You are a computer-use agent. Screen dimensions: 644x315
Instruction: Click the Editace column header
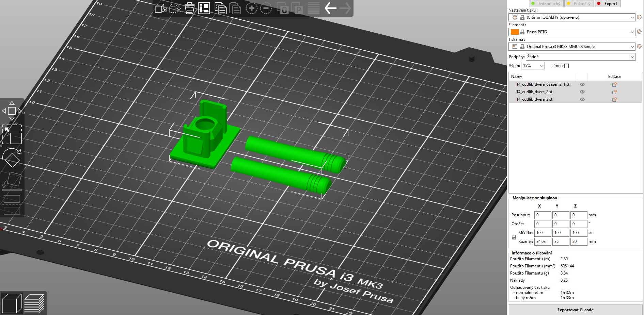click(x=615, y=77)
